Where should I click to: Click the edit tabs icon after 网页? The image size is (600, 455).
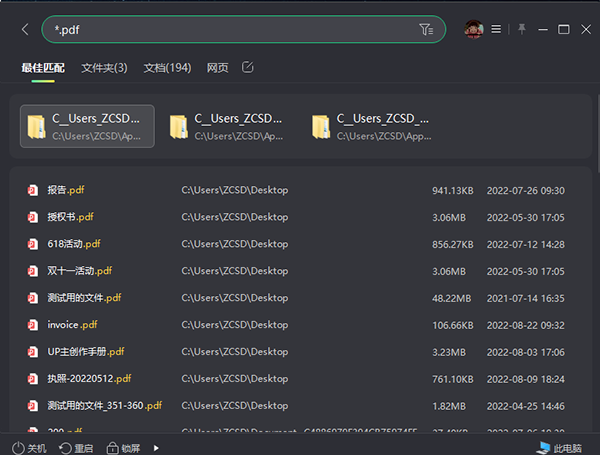[248, 67]
